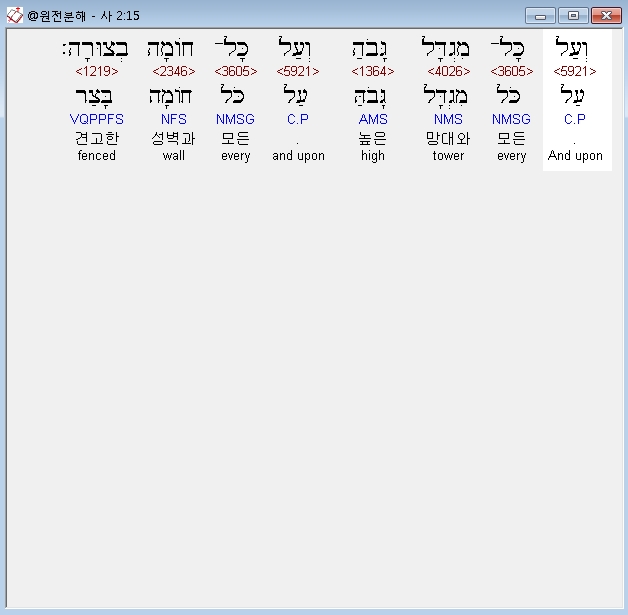Click the Korean gloss 망대와
The image size is (628, 615).
(448, 138)
